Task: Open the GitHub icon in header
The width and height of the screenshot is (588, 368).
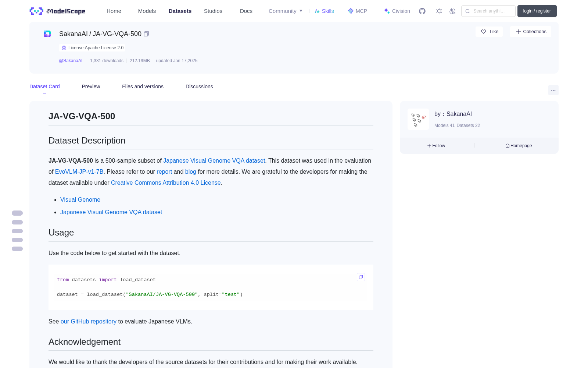Action: [422, 11]
